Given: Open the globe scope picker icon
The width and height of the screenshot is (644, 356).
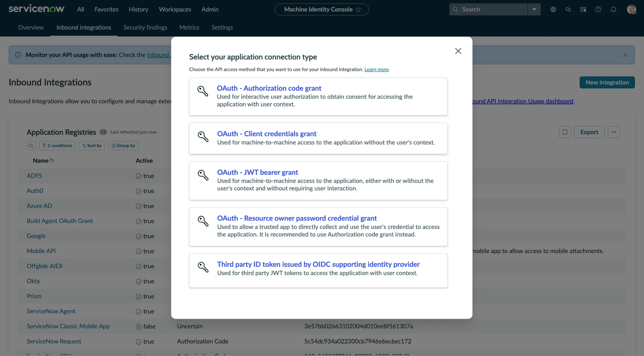Looking at the screenshot, I should [x=553, y=9].
